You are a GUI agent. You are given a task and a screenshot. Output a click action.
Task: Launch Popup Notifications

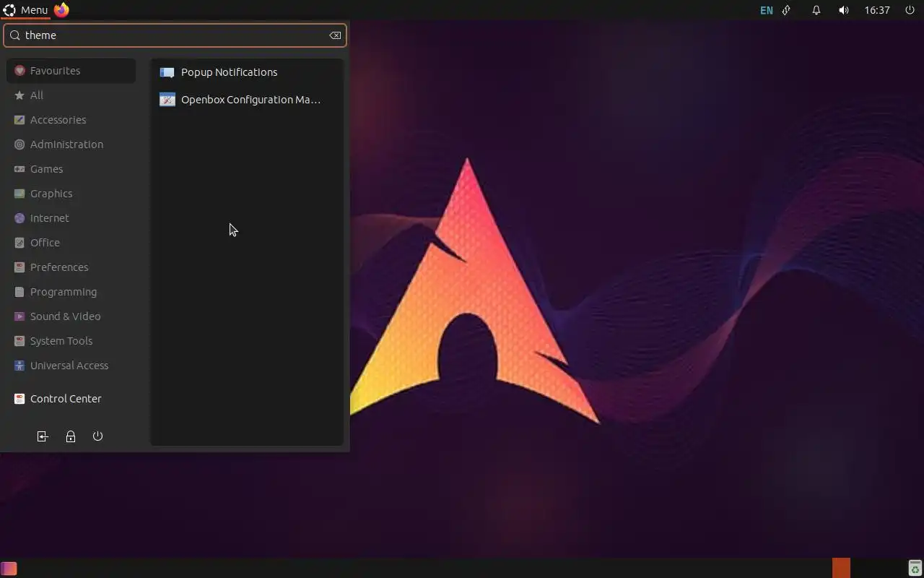click(x=246, y=72)
